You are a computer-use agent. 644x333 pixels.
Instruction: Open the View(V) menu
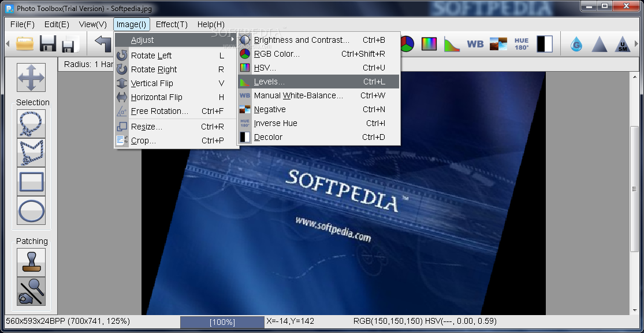93,24
